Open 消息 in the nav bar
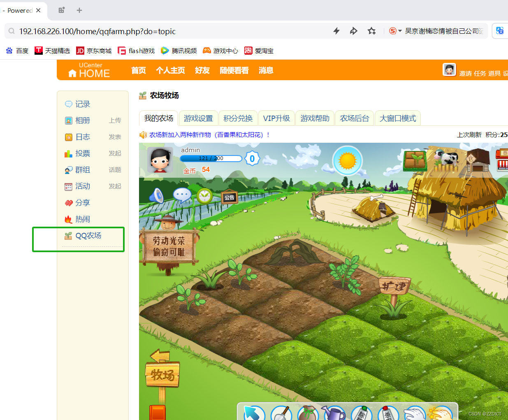 (266, 70)
